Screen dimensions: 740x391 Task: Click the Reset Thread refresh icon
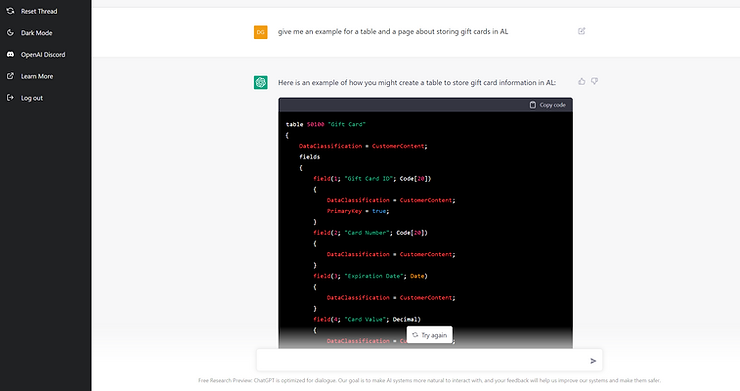[x=10, y=11]
